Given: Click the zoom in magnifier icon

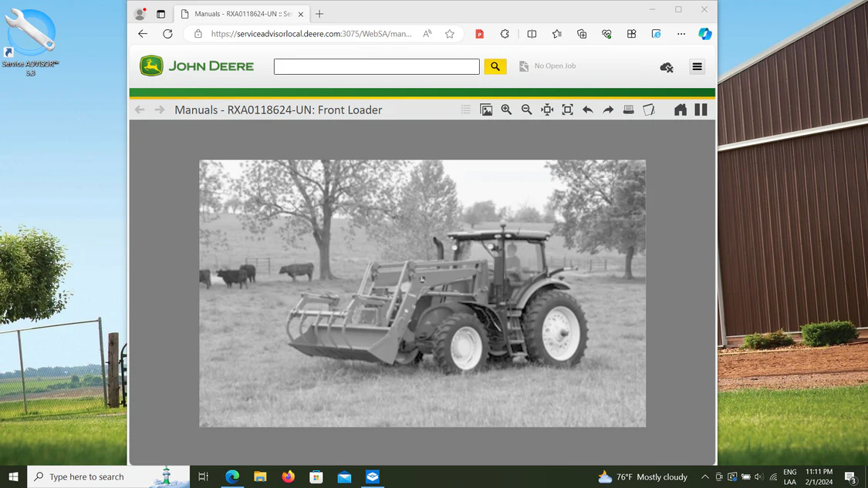Looking at the screenshot, I should pos(506,109).
